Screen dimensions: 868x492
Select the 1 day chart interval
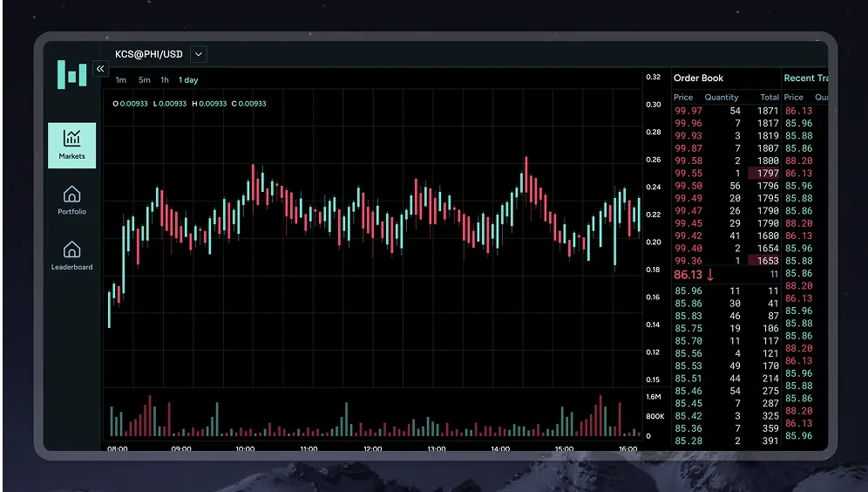click(188, 79)
